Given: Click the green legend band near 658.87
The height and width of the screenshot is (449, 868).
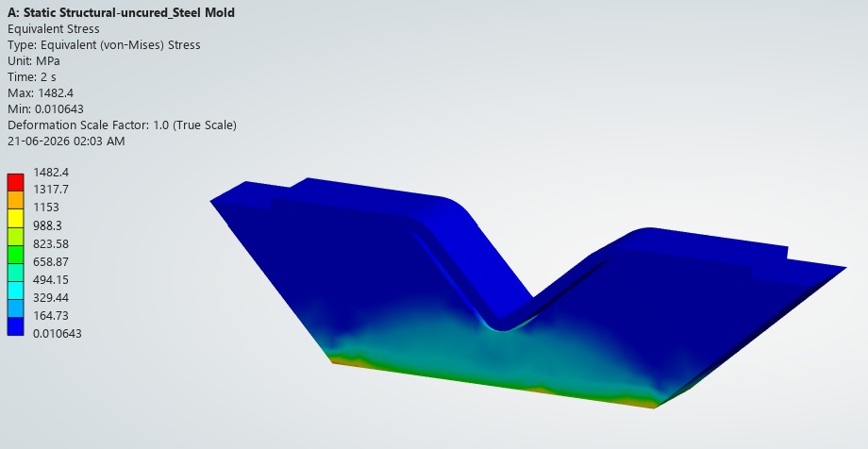Looking at the screenshot, I should (x=15, y=254).
